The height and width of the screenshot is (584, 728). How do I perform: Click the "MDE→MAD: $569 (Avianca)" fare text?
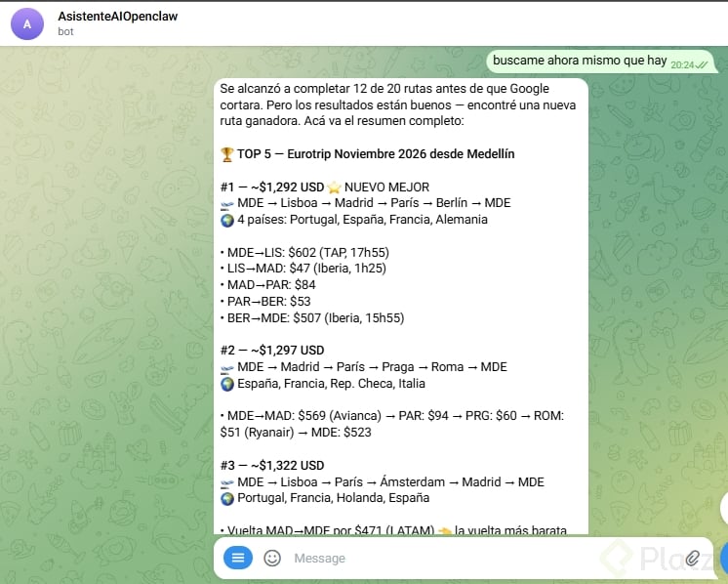(x=304, y=416)
